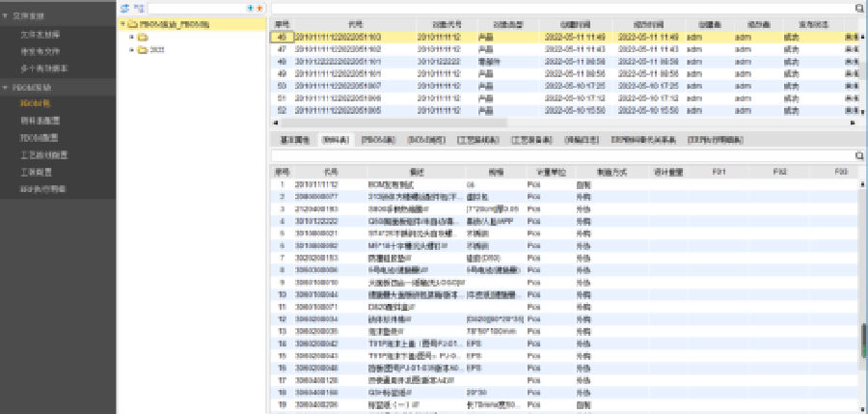Click the magnifier icon of the lower table search bar

pyautogui.click(x=859, y=156)
